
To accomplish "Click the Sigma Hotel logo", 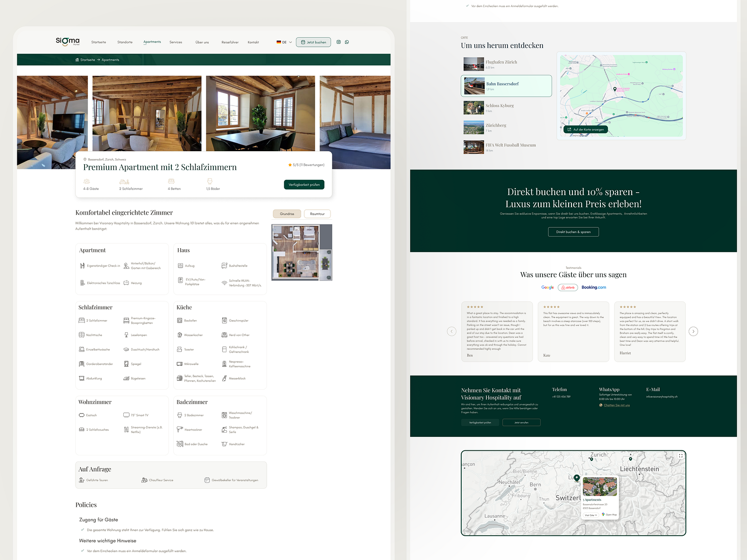I will point(68,42).
